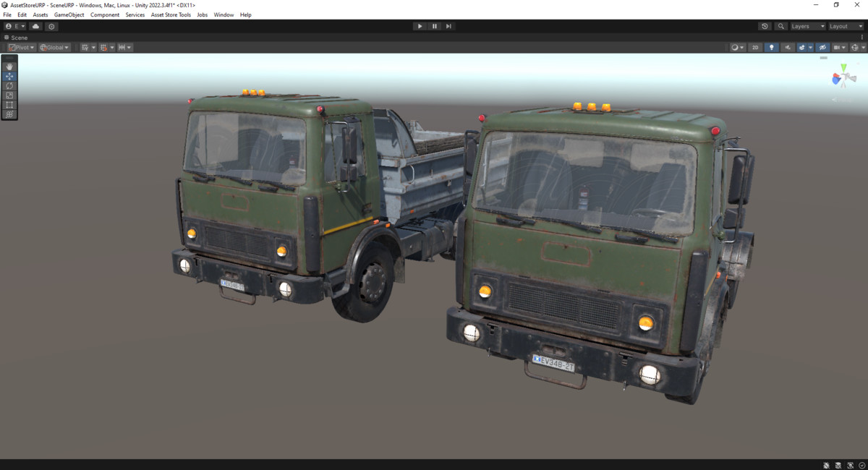868x470 pixels.
Task: Open the Asset Store Tools menu
Action: 171,14
